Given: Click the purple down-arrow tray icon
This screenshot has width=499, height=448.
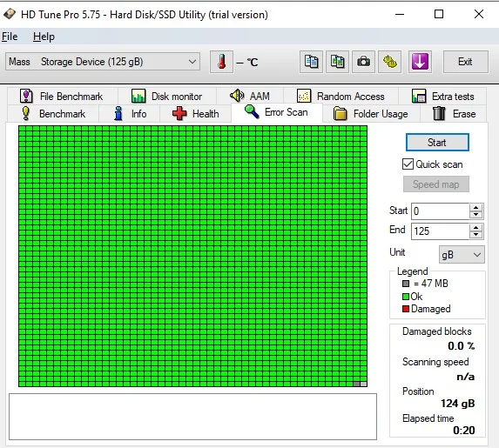Looking at the screenshot, I should (420, 62).
